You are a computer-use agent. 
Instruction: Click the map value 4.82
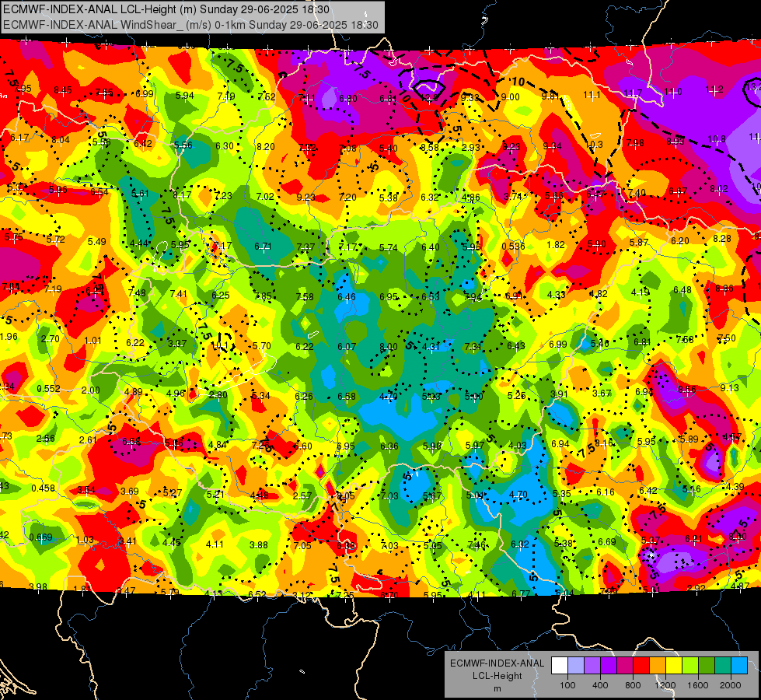598,294
